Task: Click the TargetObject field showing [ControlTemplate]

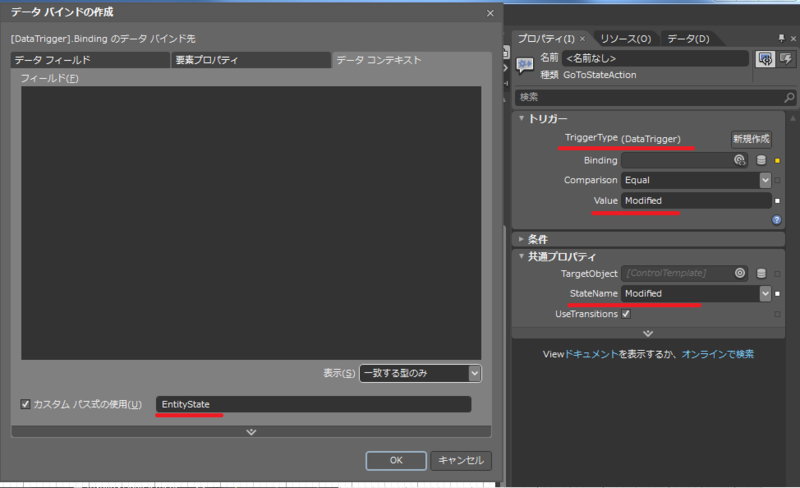Action: [677, 274]
